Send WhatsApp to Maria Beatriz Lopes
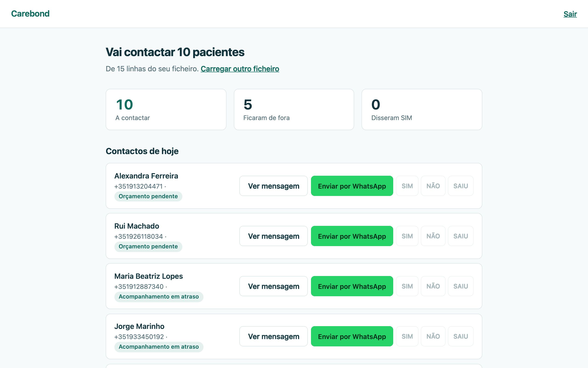Image resolution: width=588 pixels, height=368 pixels. pos(352,286)
